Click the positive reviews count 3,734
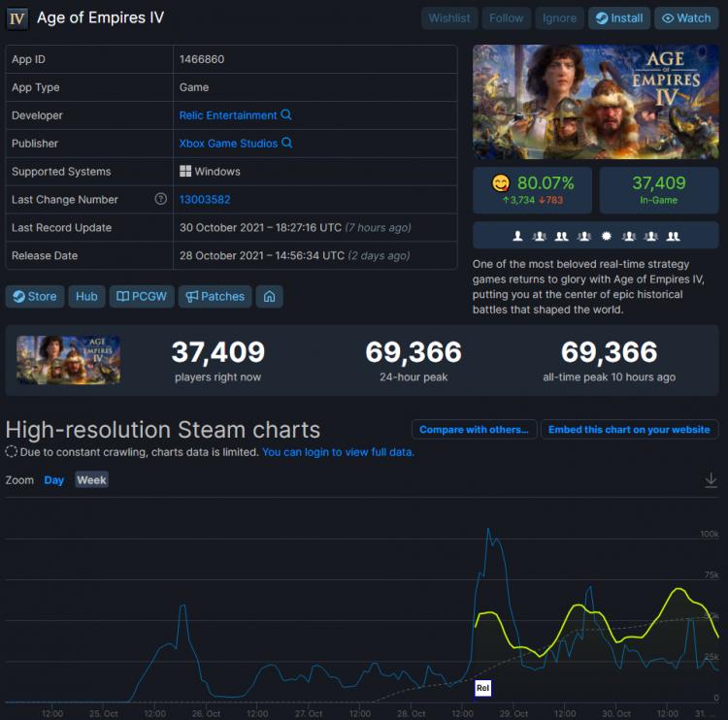Screen dimensions: 728x720 [x=518, y=200]
